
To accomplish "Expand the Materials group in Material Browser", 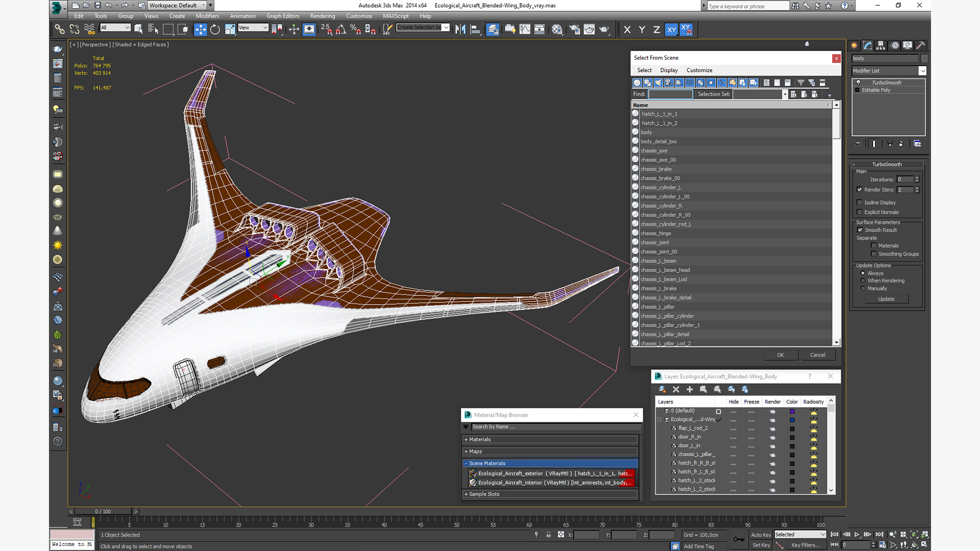I will coord(550,439).
